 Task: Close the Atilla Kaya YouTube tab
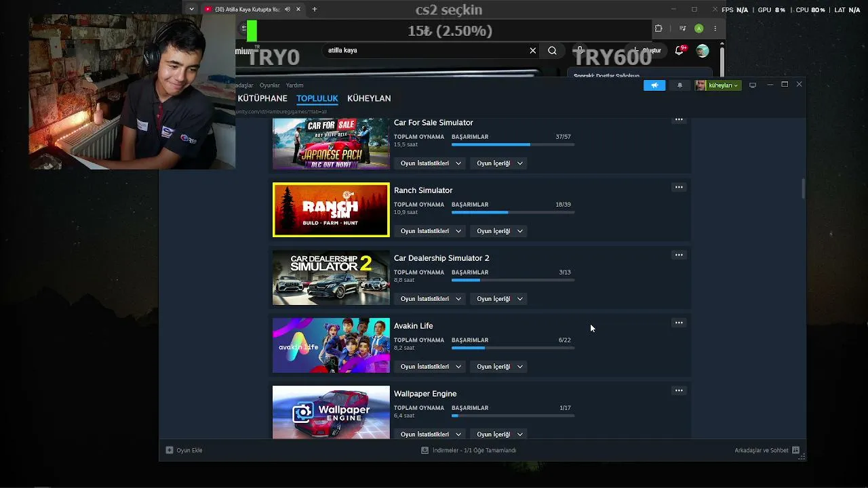298,9
